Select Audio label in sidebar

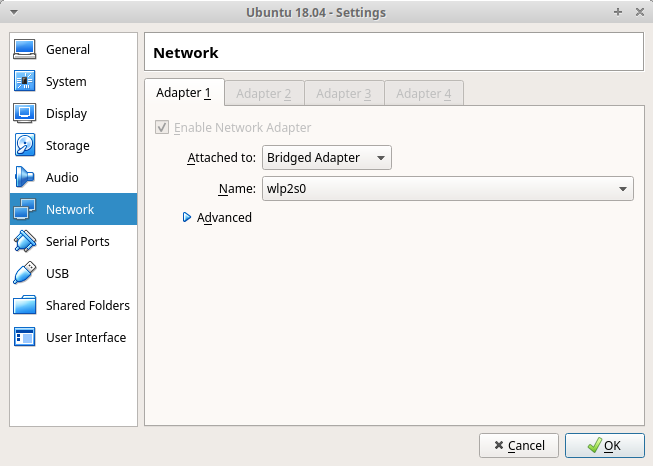click(x=62, y=177)
